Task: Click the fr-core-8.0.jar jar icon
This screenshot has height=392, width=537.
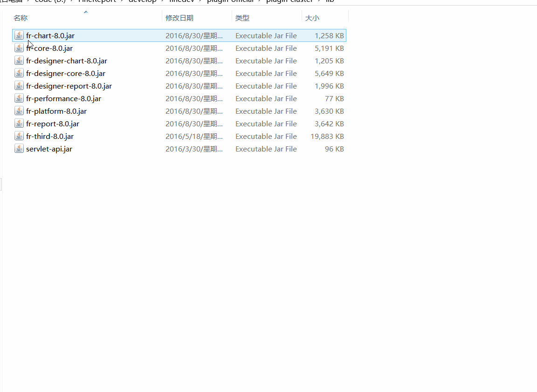Action: tap(19, 48)
